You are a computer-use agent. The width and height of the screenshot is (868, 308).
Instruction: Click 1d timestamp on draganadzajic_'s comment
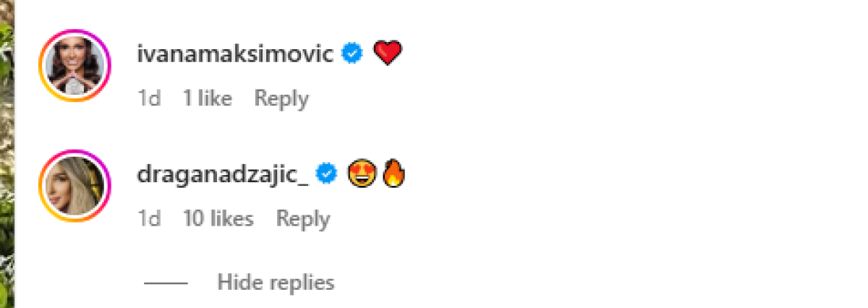pyautogui.click(x=149, y=218)
